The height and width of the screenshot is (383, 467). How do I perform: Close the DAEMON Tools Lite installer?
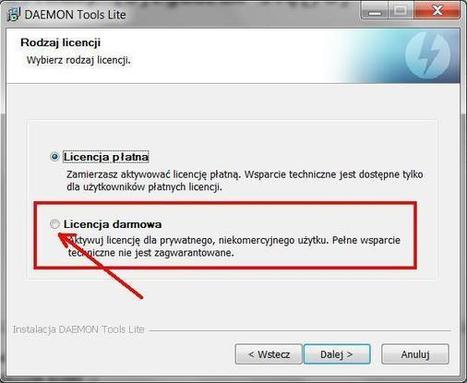click(x=437, y=12)
